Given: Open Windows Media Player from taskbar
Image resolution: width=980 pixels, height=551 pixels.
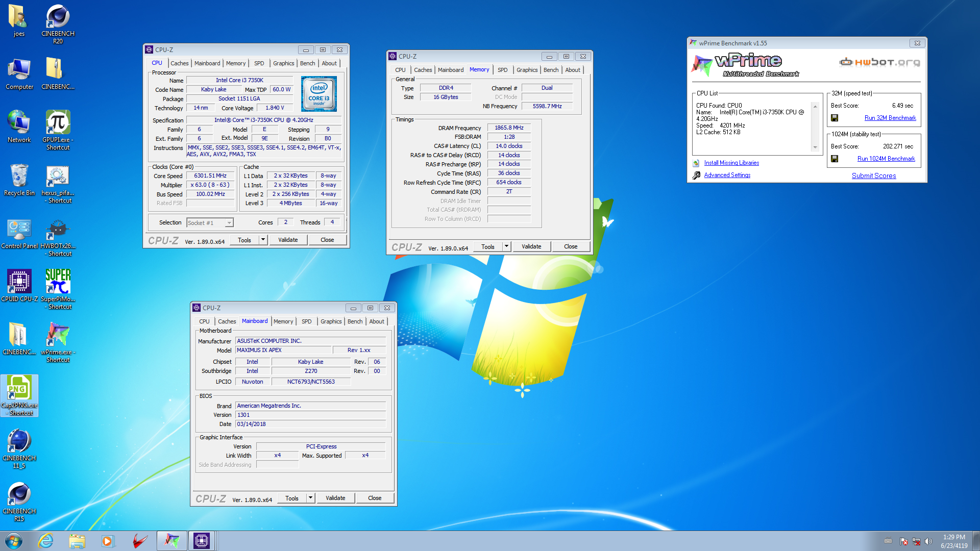Looking at the screenshot, I should pyautogui.click(x=108, y=541).
